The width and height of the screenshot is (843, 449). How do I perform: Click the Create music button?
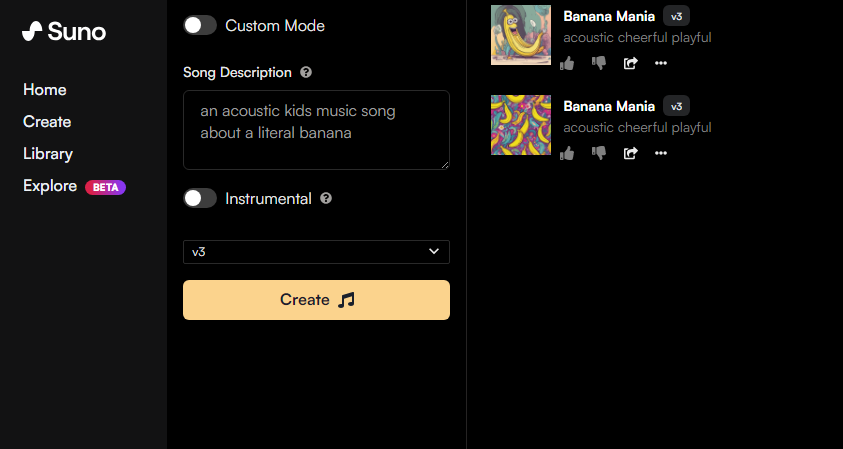pos(316,300)
